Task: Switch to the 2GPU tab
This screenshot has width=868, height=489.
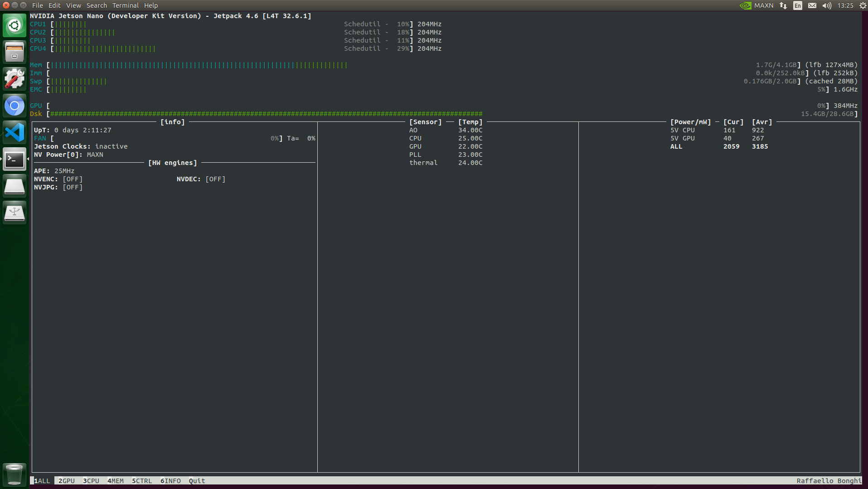Action: (x=67, y=481)
